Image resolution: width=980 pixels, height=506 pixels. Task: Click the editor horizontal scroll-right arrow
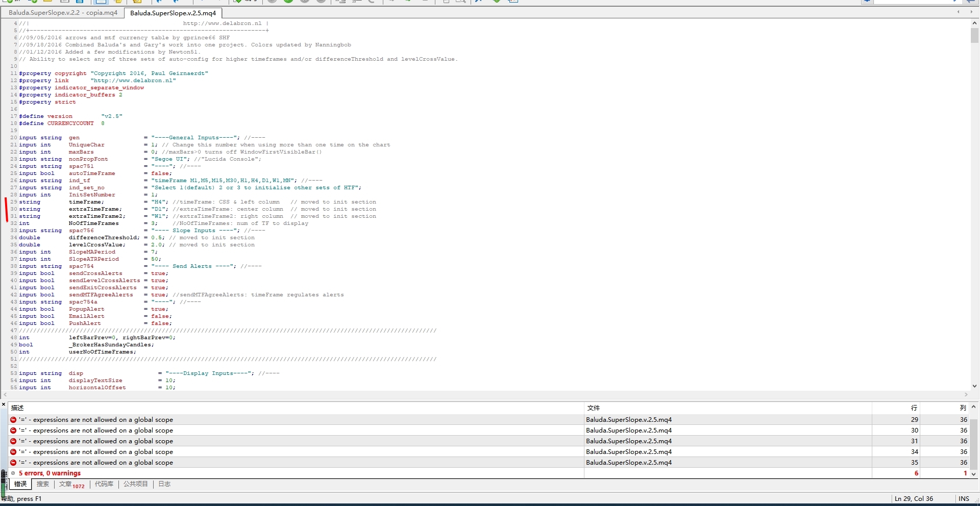point(966,395)
